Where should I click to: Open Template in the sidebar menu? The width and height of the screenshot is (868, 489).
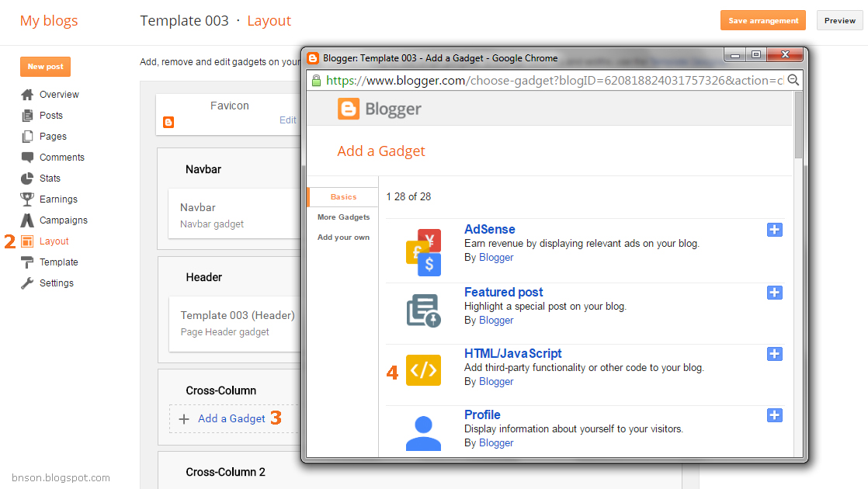(x=59, y=262)
